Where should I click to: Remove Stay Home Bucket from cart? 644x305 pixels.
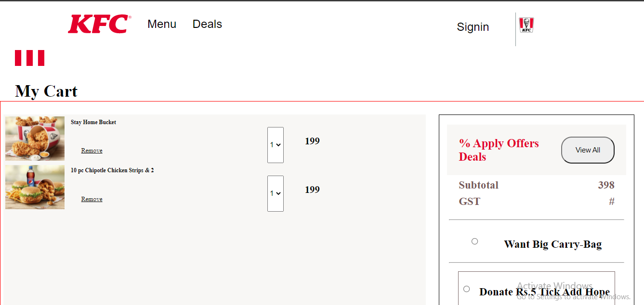click(x=92, y=151)
